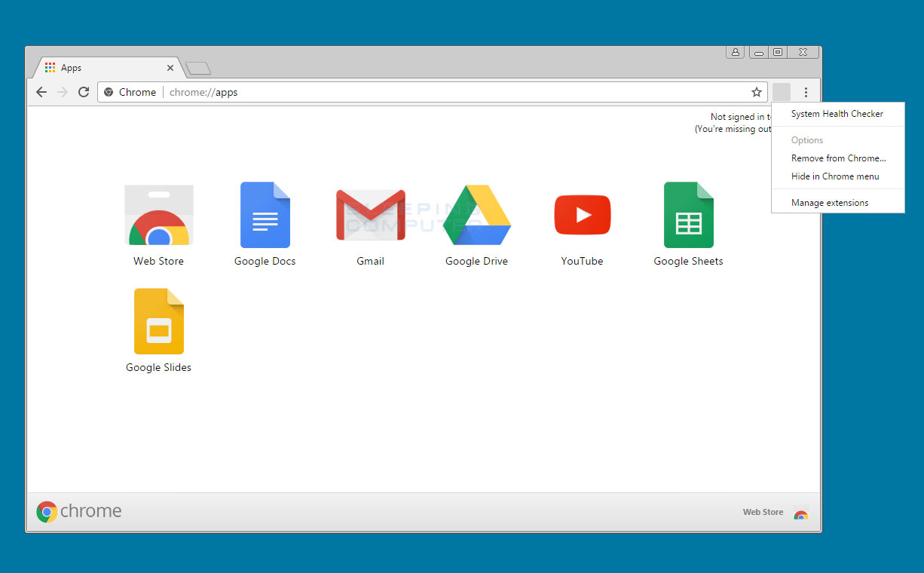Click the Web Store link in footer
Viewport: 924px width, 573px height.
pyautogui.click(x=763, y=512)
